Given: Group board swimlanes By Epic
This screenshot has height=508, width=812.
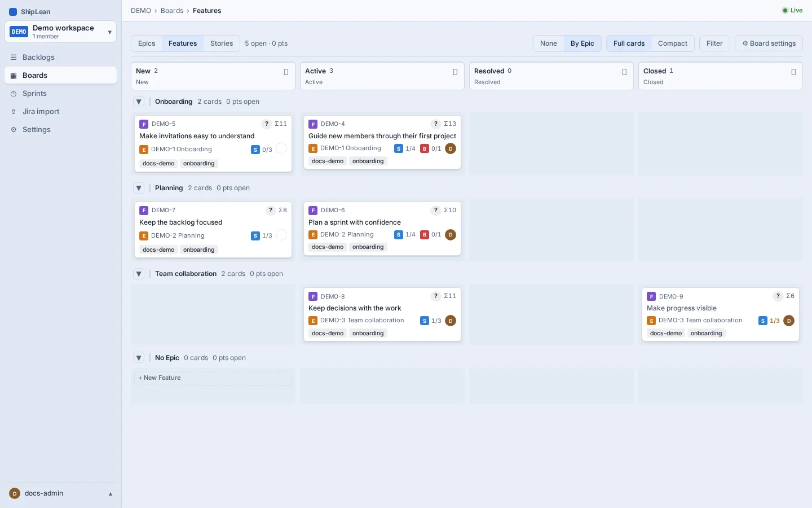Looking at the screenshot, I should point(582,43).
